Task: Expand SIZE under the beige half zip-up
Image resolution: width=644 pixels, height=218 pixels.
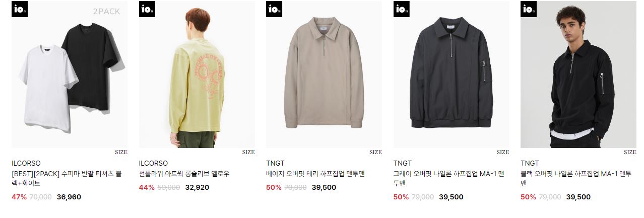Action: click(375, 152)
